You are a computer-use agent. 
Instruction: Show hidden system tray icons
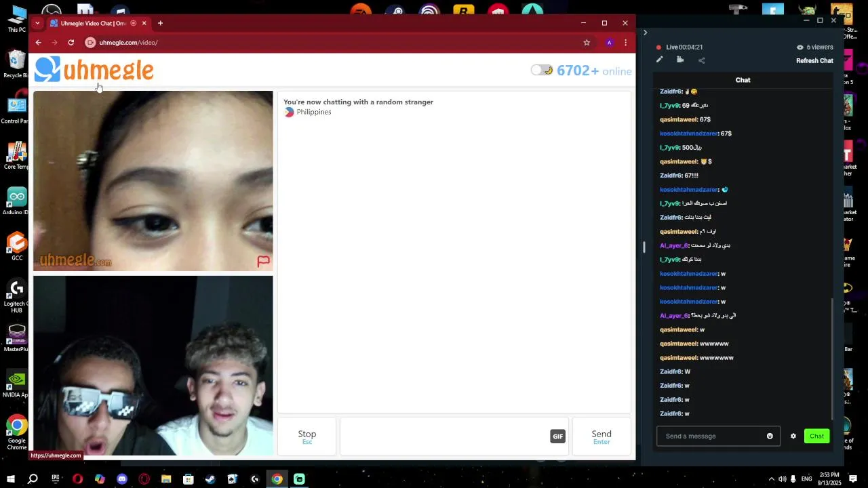tap(771, 479)
